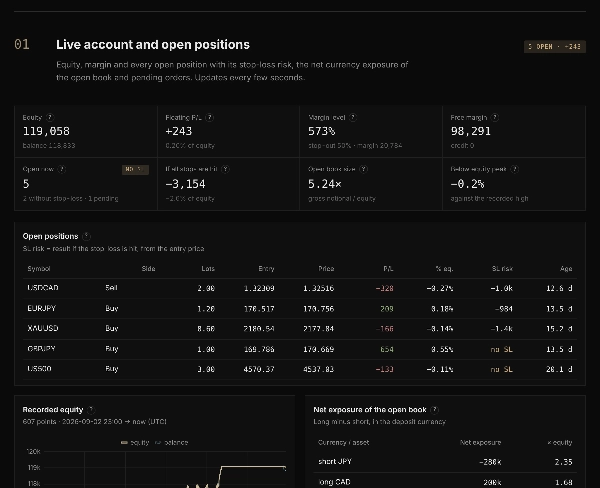The width and height of the screenshot is (600, 488).
Task: Click the 2.35 equity multiple for short JPY
Action: [564, 462]
